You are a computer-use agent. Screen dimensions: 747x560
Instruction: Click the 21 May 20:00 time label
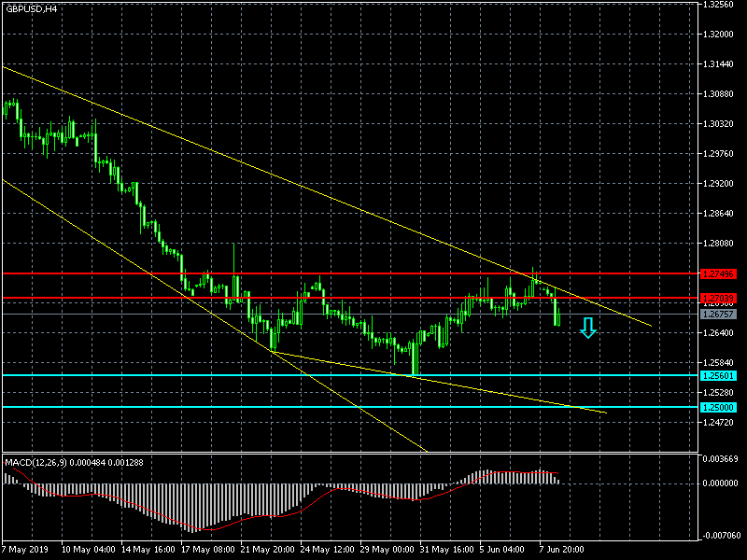[268, 550]
